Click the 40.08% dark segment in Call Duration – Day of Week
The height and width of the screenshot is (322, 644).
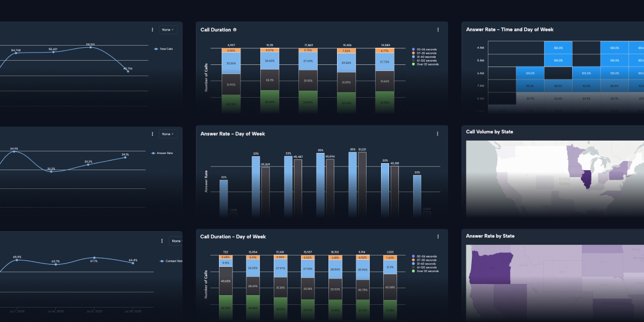[x=390, y=287]
